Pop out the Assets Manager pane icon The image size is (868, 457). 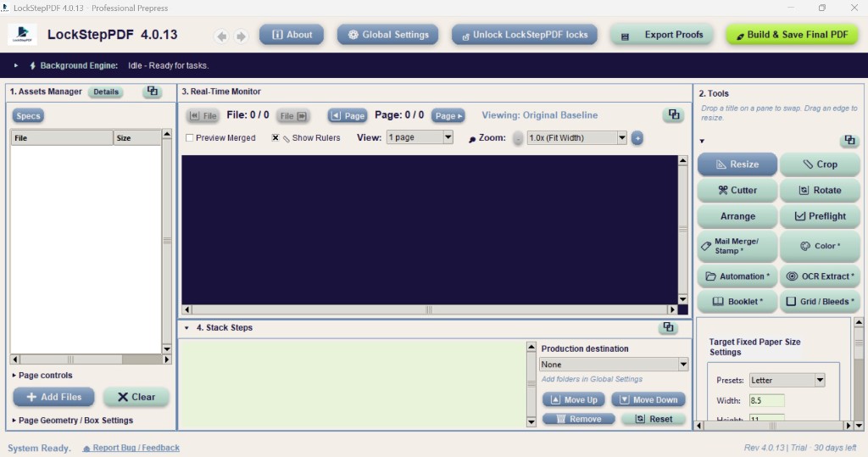click(x=153, y=92)
